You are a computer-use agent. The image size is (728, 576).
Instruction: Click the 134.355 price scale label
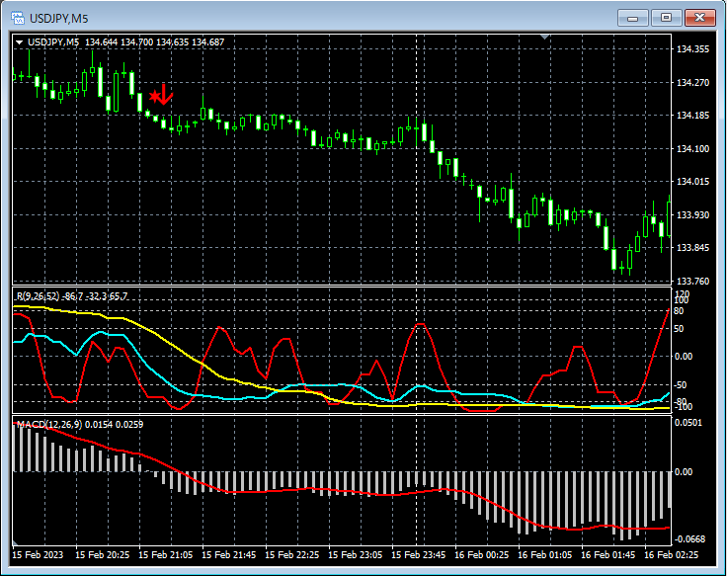(x=692, y=49)
